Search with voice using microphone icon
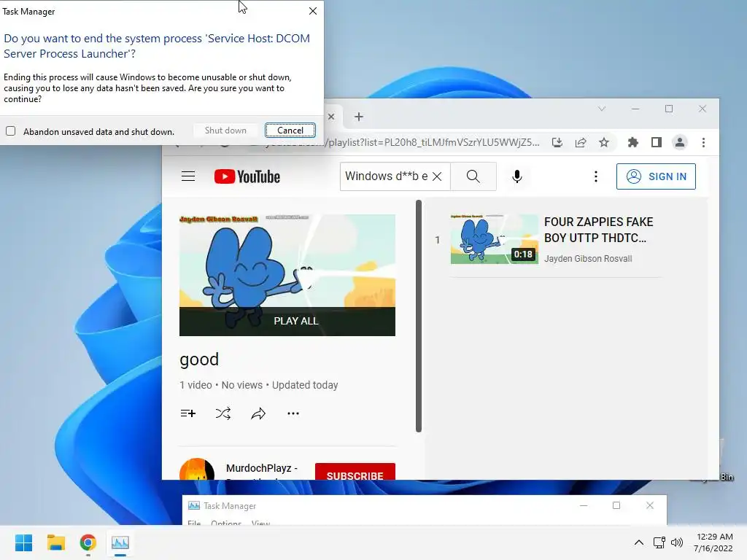 517,176
